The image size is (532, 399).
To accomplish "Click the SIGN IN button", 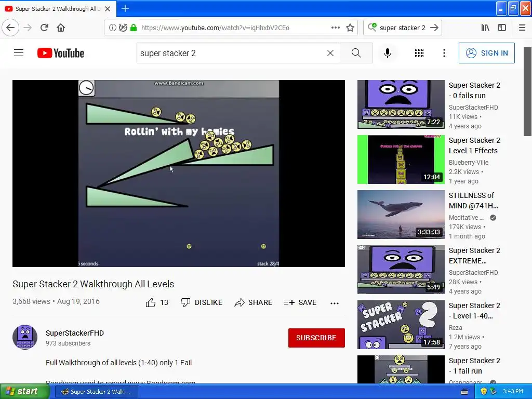I will [x=486, y=53].
